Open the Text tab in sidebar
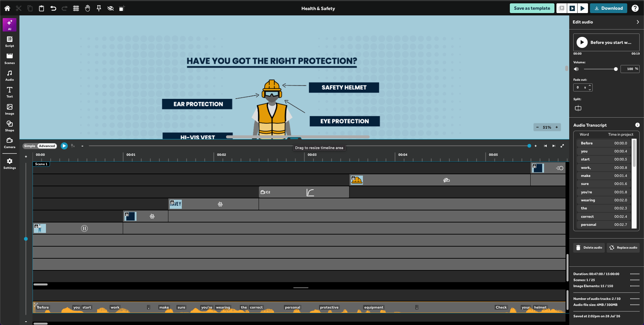Image resolution: width=644 pixels, height=325 pixels. coord(9,92)
